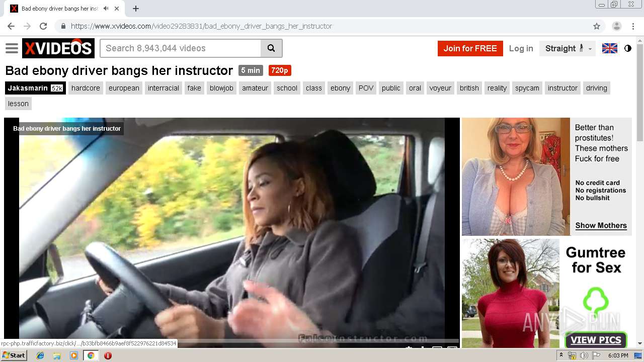Screen dimensions: 644x362
Task: Select the public tag
Action: 391,88
